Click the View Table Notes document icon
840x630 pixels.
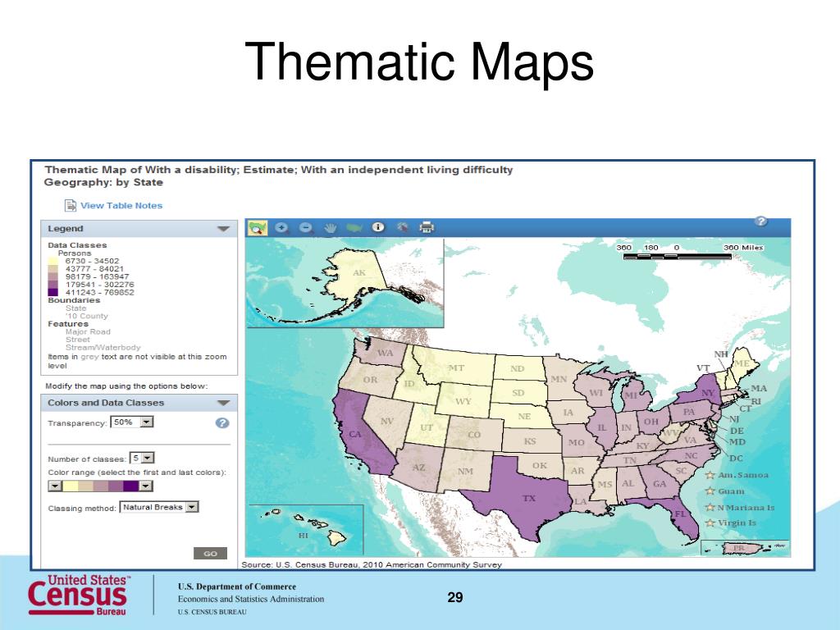tap(71, 206)
